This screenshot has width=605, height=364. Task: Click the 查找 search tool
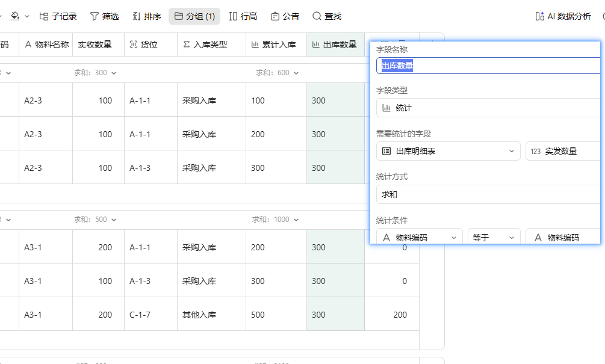tap(327, 16)
